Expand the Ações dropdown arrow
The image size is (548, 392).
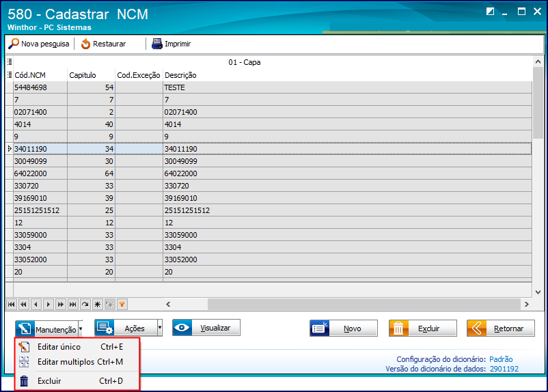tap(160, 328)
